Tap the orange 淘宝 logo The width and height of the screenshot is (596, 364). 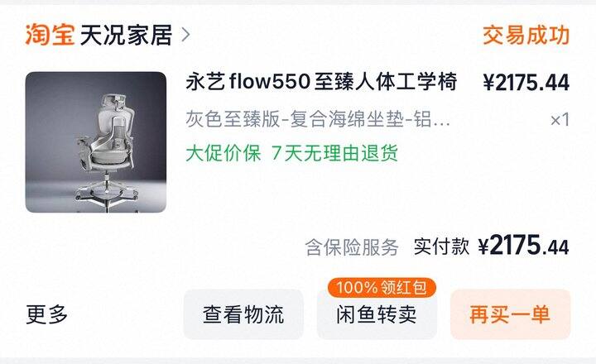coord(50,35)
